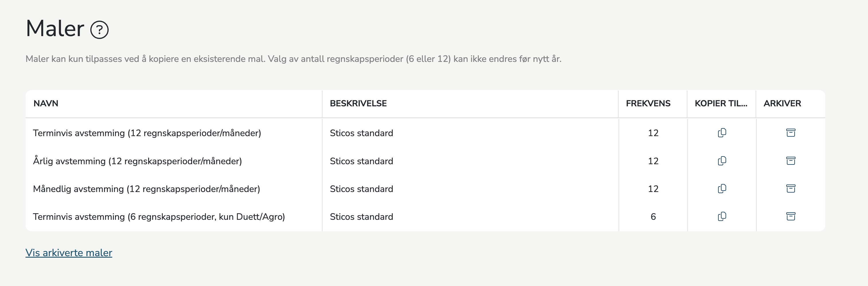Click the frequency value 6 cell

tap(653, 217)
